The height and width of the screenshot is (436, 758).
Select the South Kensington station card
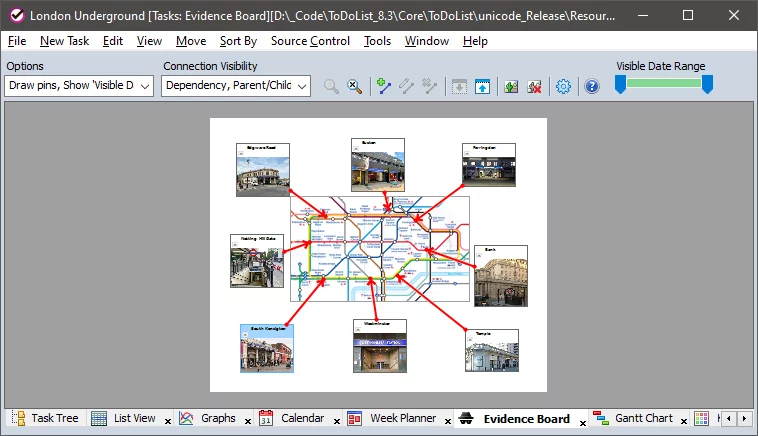point(266,348)
